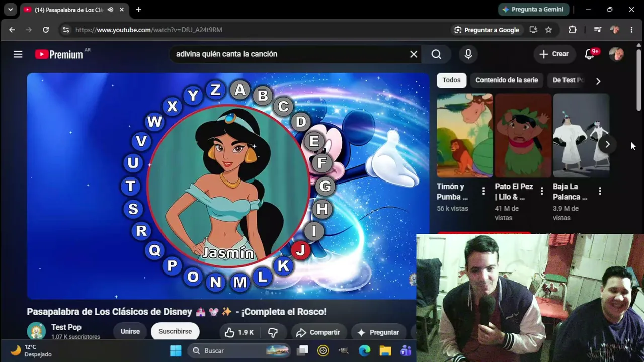Switch to the Pasapalabra YouTube browser tab

tap(68, 10)
